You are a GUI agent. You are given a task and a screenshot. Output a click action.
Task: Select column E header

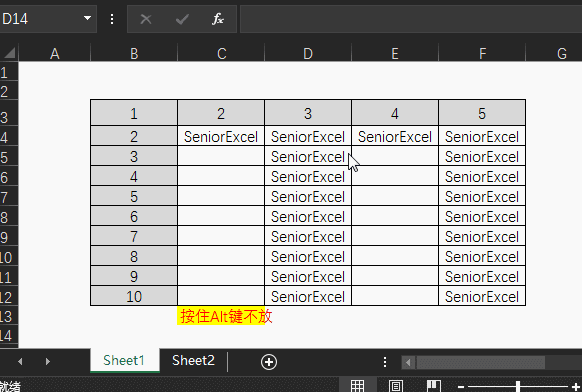pos(395,54)
